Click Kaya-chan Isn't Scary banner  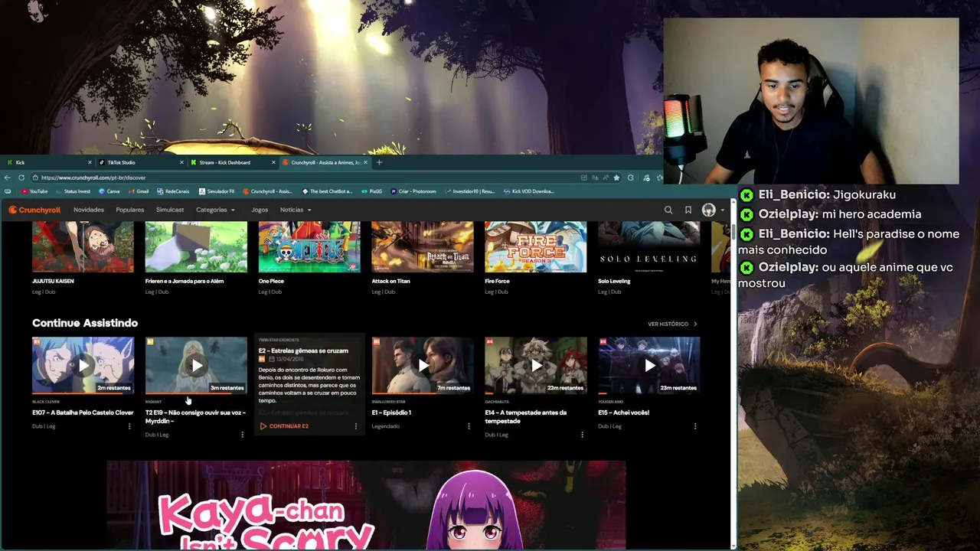pyautogui.click(x=366, y=505)
